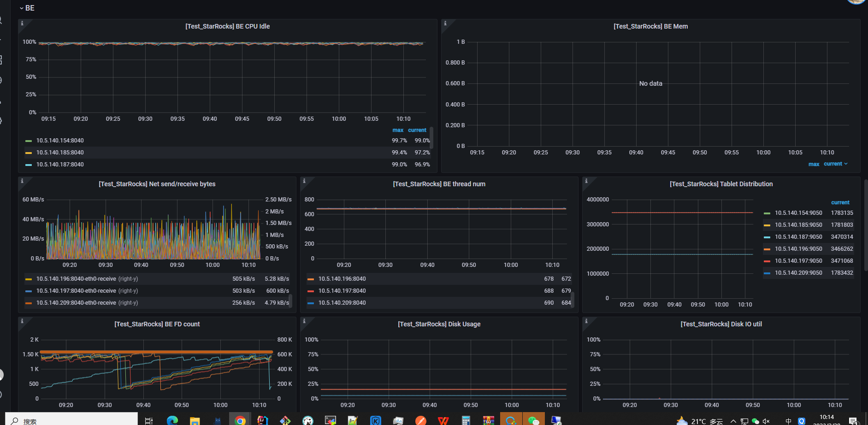
Task: Open the Tablet Distribution panel title menu
Action: click(x=721, y=184)
